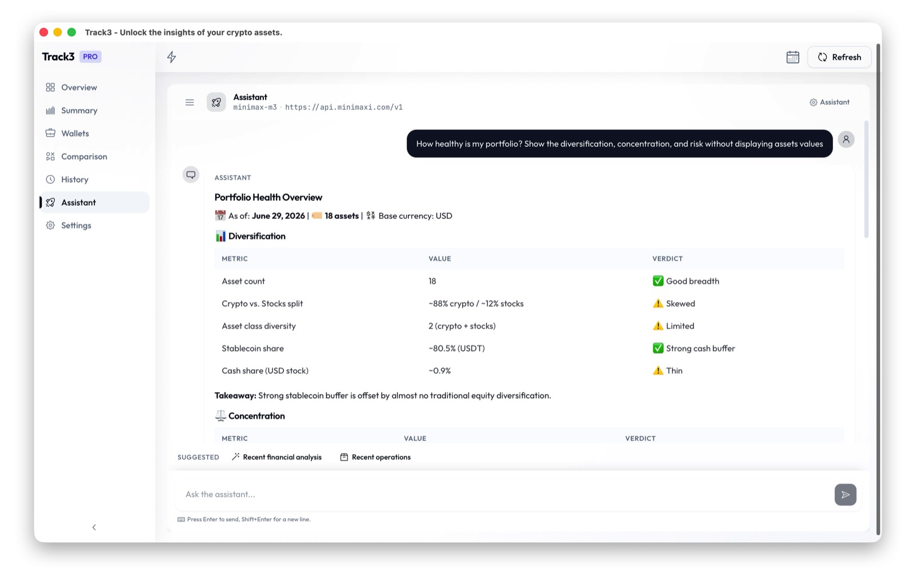
Task: Click the 18 assets count text
Action: (x=341, y=216)
